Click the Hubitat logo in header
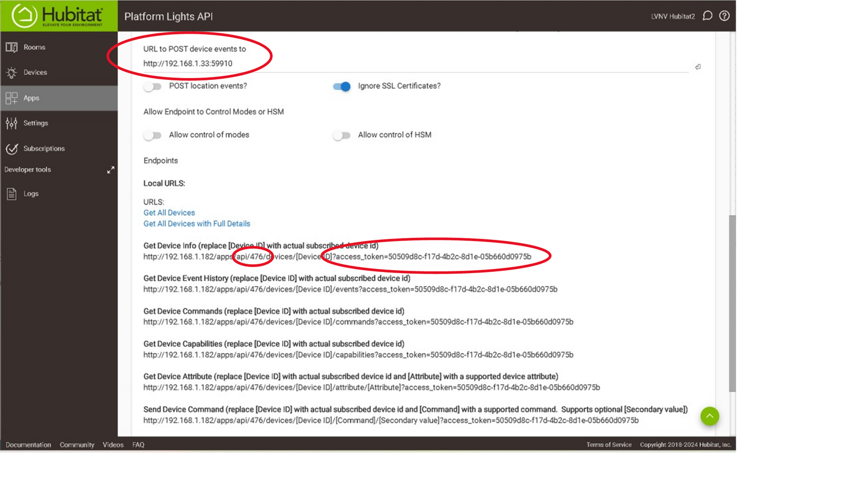The height and width of the screenshot is (504, 862). 58,16
